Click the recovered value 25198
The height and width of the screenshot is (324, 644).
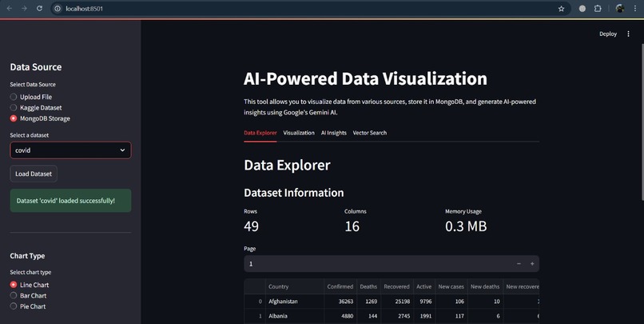coord(397,302)
